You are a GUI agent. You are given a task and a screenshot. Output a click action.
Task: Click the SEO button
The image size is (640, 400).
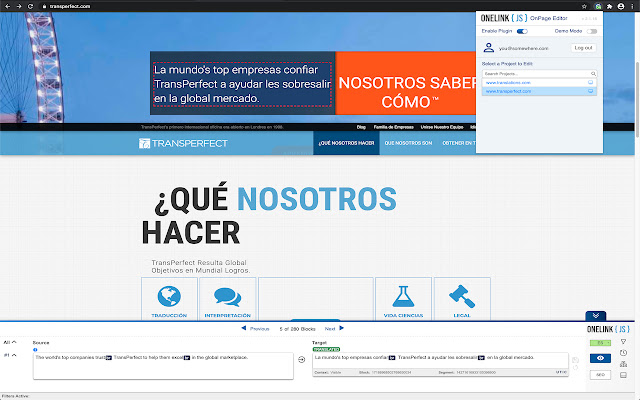600,375
